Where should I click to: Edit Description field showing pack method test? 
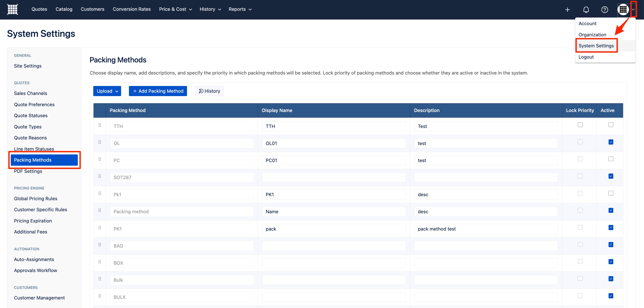coord(486,229)
